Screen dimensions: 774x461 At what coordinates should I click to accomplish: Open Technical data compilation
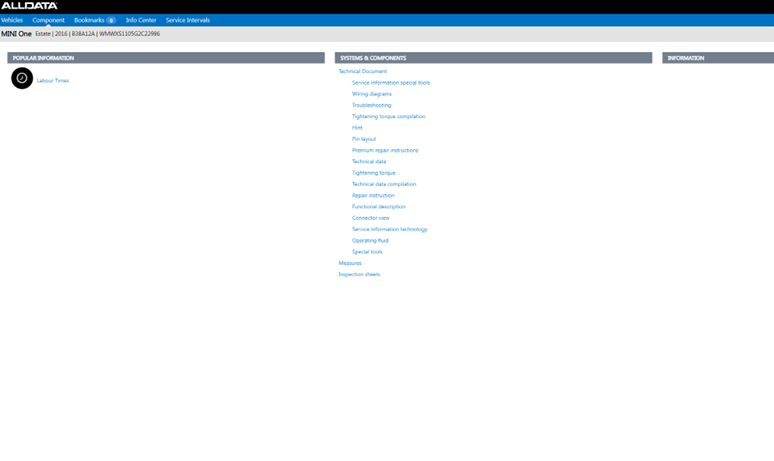pos(384,184)
